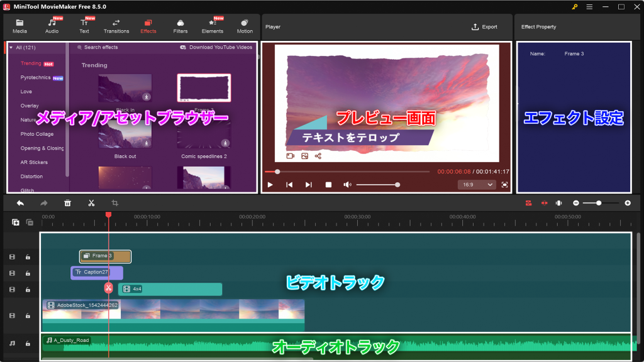Click the add track icon

click(16, 222)
